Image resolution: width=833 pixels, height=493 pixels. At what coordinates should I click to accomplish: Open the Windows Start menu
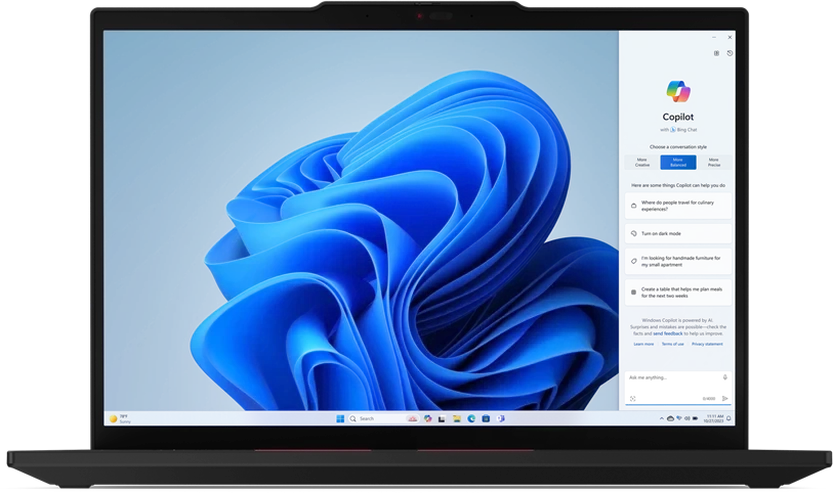341,418
